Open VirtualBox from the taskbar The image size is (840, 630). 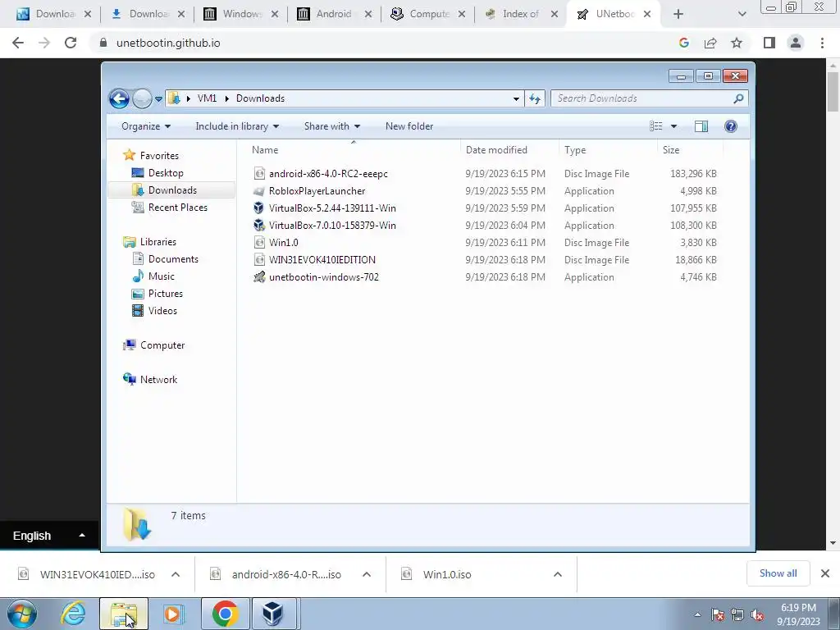click(272, 614)
